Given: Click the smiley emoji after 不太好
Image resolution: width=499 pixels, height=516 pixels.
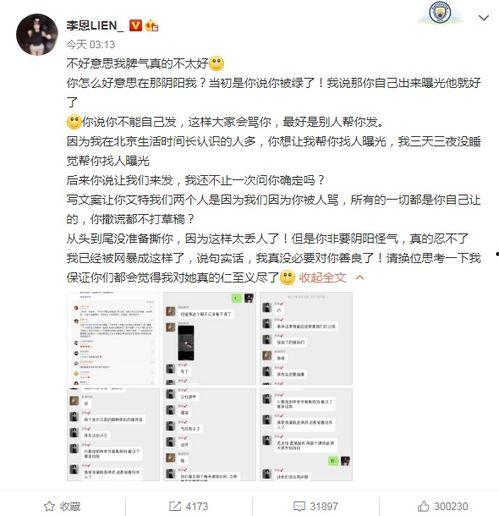Looking at the screenshot, I should click(216, 63).
